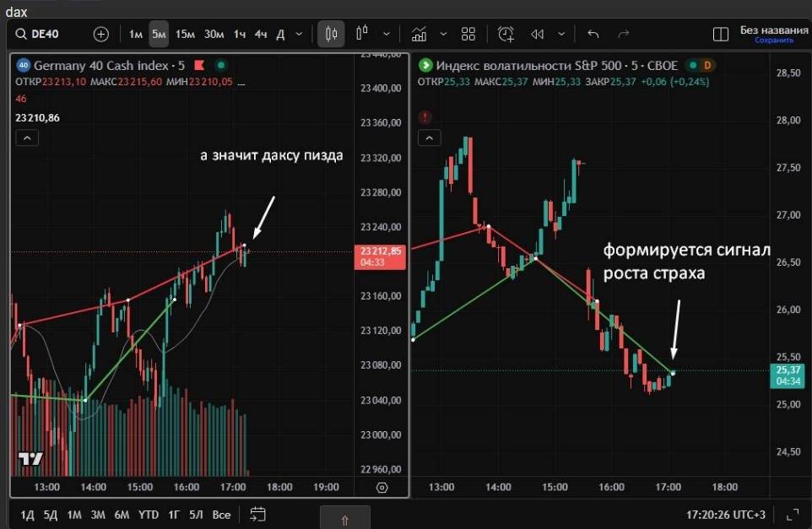This screenshot has width=812, height=529.
Task: Expand the timeframe interval dropdown arrow
Action: [x=300, y=35]
